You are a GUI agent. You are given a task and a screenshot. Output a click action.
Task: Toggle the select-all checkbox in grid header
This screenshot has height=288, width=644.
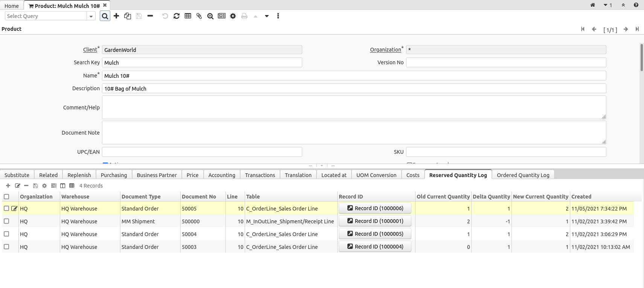pos(6,197)
